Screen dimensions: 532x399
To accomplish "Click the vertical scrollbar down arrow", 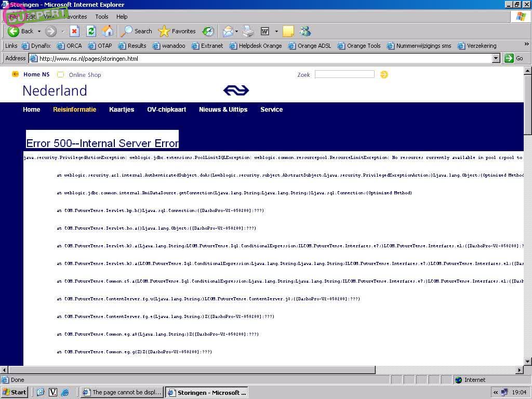I will [528, 362].
